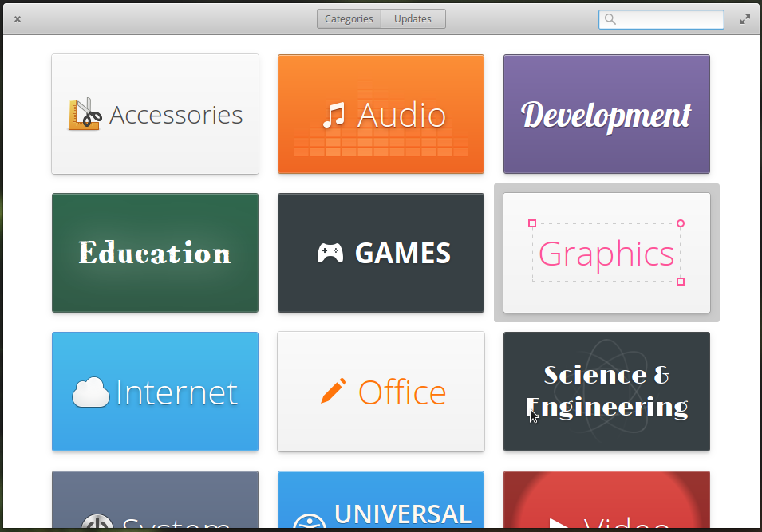Click the magnifying glass in the search bar
This screenshot has width=762, height=532.
tap(610, 19)
